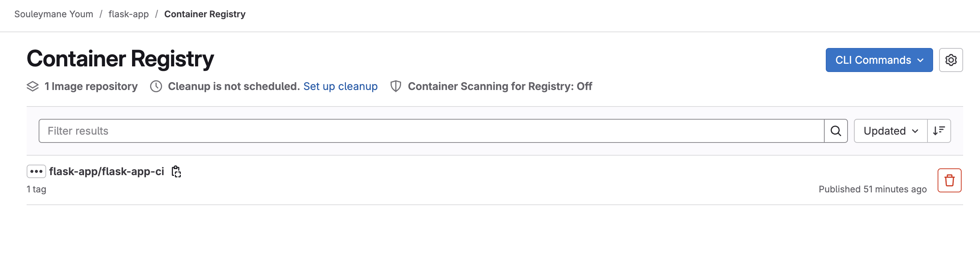Navigate to the flask-app breadcrumb
Viewport: 980px width, 276px height.
coord(128,14)
